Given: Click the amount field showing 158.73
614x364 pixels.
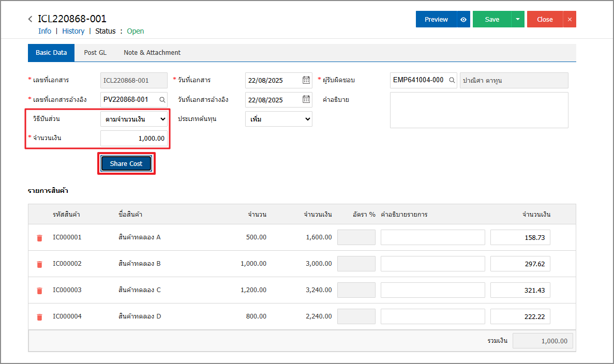Looking at the screenshot, I should tap(520, 237).
